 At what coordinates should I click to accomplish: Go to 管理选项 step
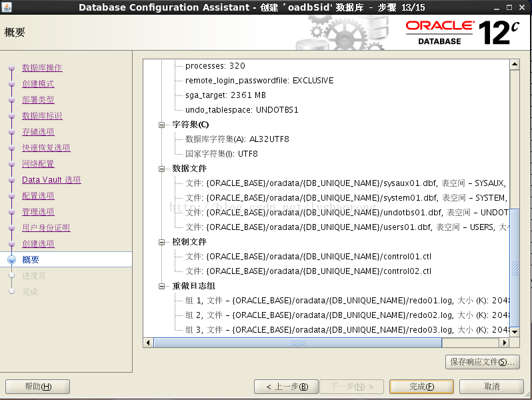pyautogui.click(x=38, y=212)
